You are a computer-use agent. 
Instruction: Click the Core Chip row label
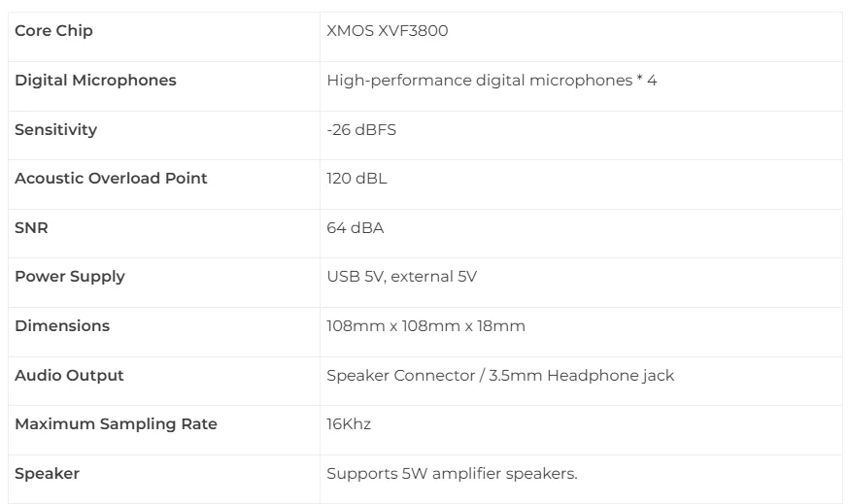pos(53,31)
